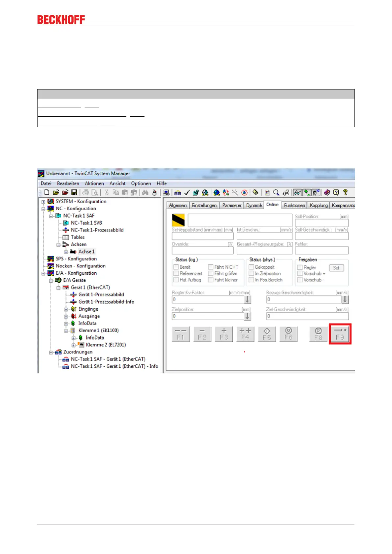Viewport: 392px width, 554px height.
Task: Click the mouse-shaped toolbar icon
Action: (x=154, y=192)
